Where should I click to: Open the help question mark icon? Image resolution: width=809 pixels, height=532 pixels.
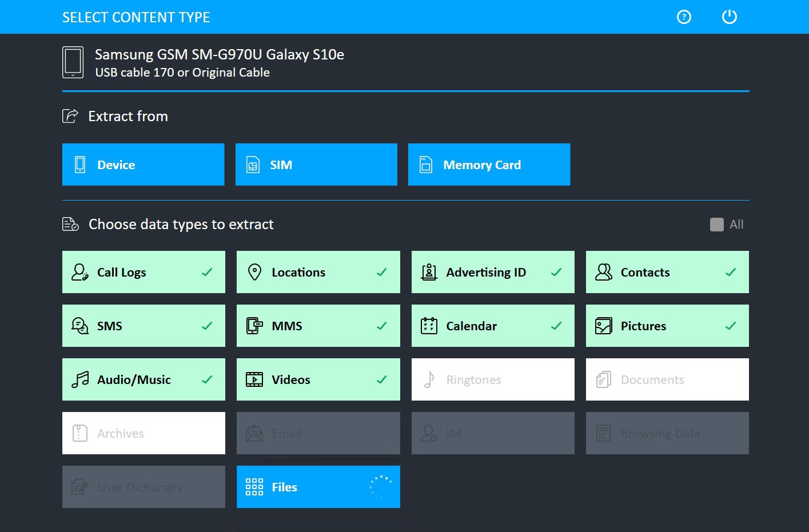coord(684,17)
